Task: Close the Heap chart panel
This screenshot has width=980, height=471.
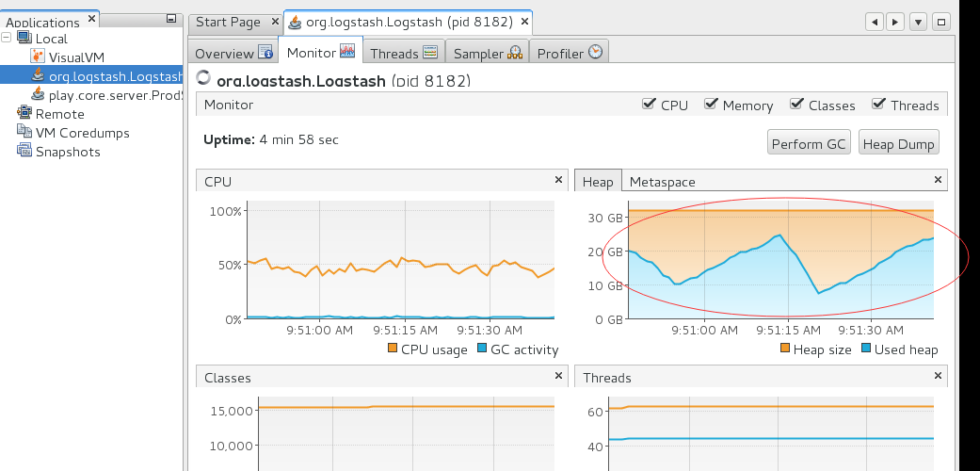Action: click(x=938, y=180)
